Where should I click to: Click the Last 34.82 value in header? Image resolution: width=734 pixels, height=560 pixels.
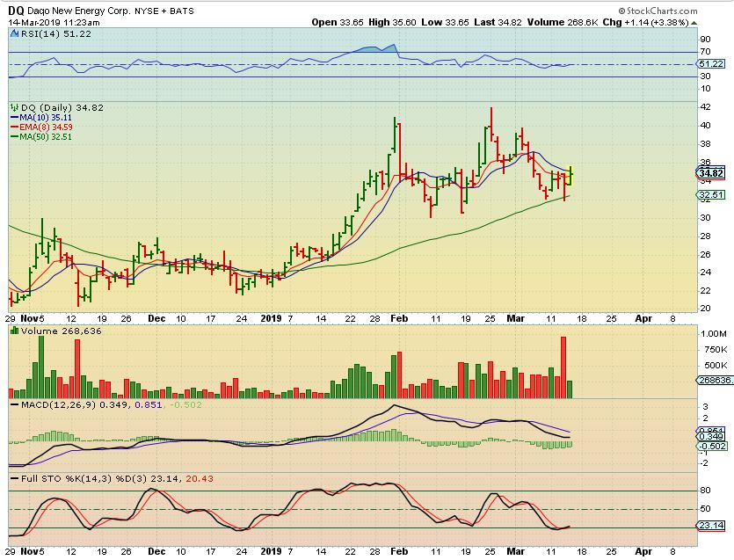(x=498, y=23)
